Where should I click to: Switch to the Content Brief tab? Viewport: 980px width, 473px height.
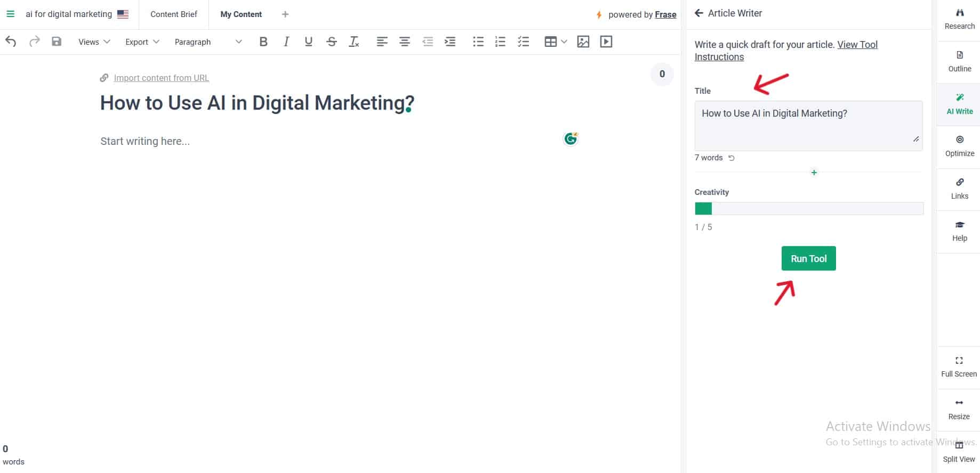(x=174, y=14)
